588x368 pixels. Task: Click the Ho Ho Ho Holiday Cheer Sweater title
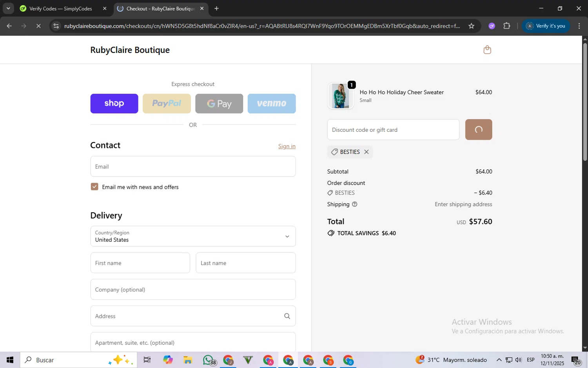[x=401, y=92]
